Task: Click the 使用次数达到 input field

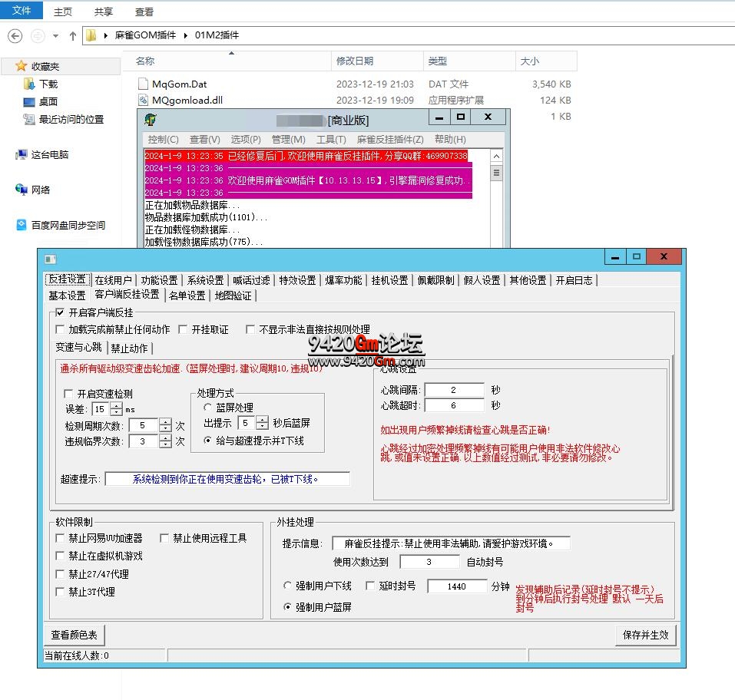Action: tap(429, 562)
